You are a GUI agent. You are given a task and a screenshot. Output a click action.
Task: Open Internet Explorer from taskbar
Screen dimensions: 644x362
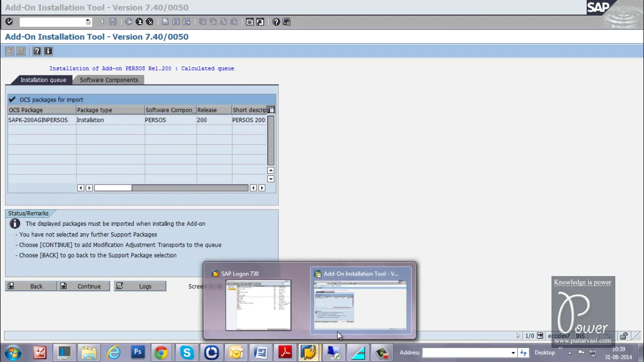[x=113, y=352]
